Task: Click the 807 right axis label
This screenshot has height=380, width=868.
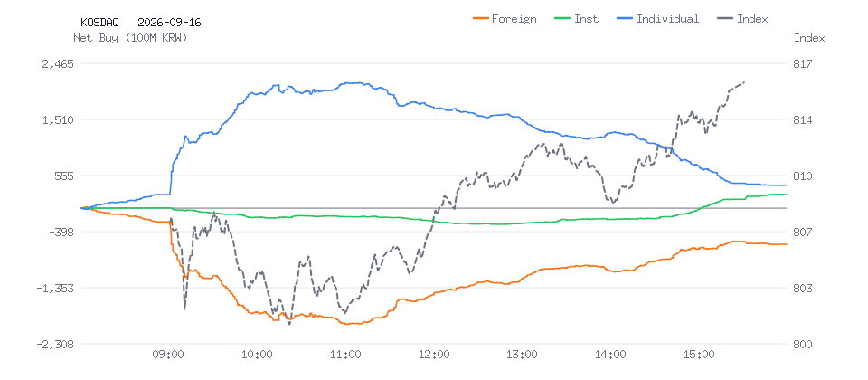Action: pos(803,233)
